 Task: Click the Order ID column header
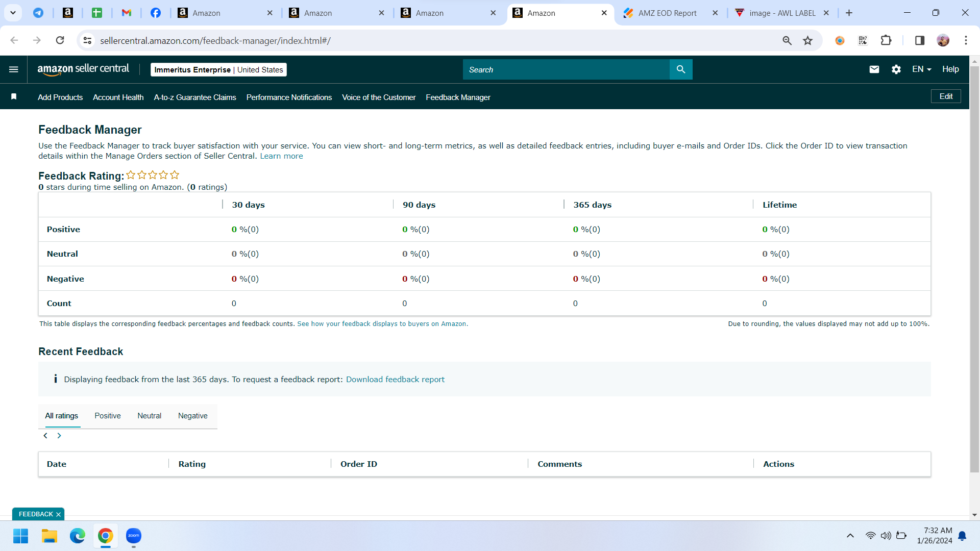[x=359, y=464]
